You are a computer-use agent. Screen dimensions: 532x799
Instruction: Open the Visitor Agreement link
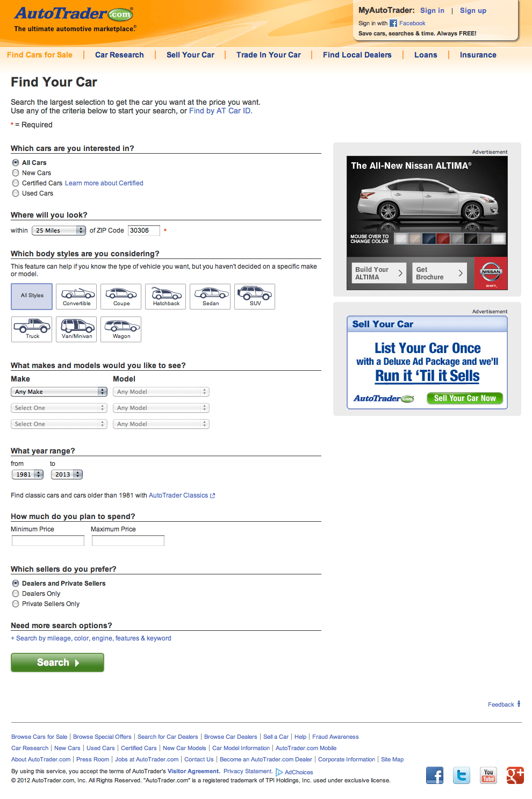tap(193, 771)
